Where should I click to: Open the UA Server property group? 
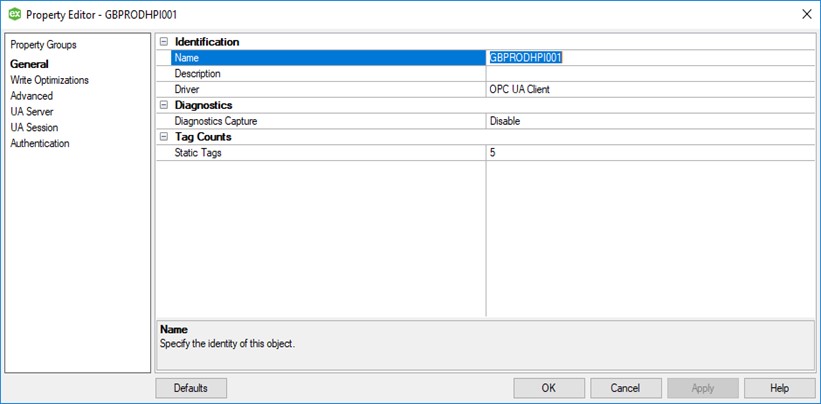[x=32, y=112]
